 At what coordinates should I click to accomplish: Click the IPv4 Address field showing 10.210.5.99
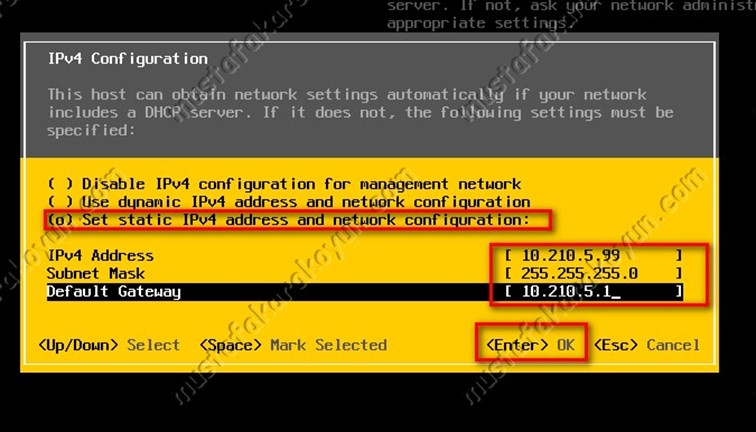tap(594, 255)
